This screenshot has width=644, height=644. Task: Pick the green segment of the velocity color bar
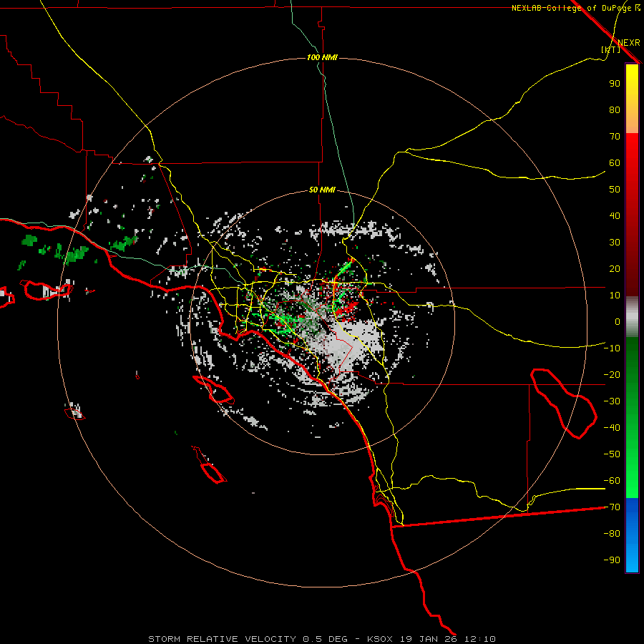(x=632, y=418)
